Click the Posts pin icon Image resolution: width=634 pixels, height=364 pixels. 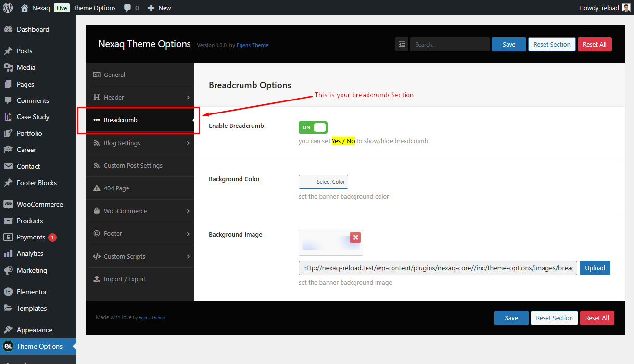pyautogui.click(x=8, y=51)
